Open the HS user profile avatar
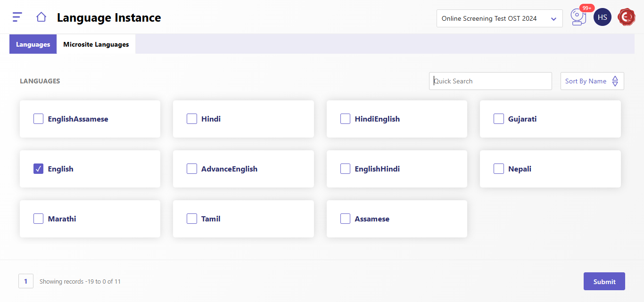This screenshot has width=644, height=302. coord(602,17)
